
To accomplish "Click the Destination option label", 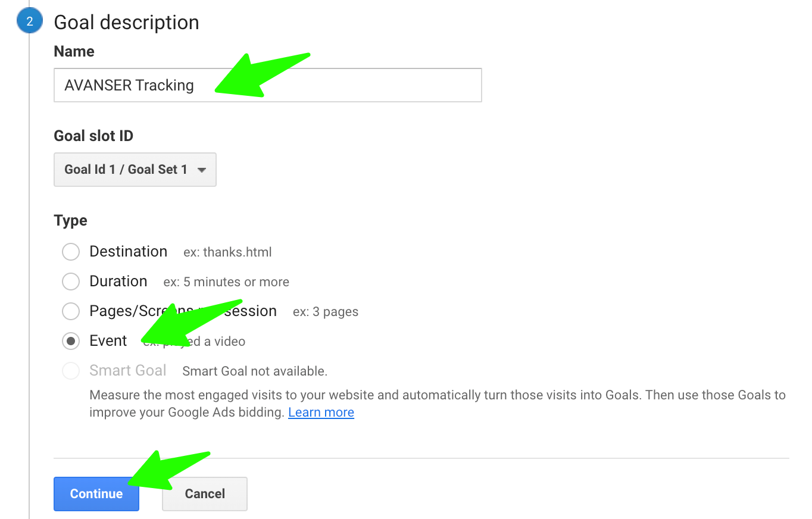I will coord(129,252).
